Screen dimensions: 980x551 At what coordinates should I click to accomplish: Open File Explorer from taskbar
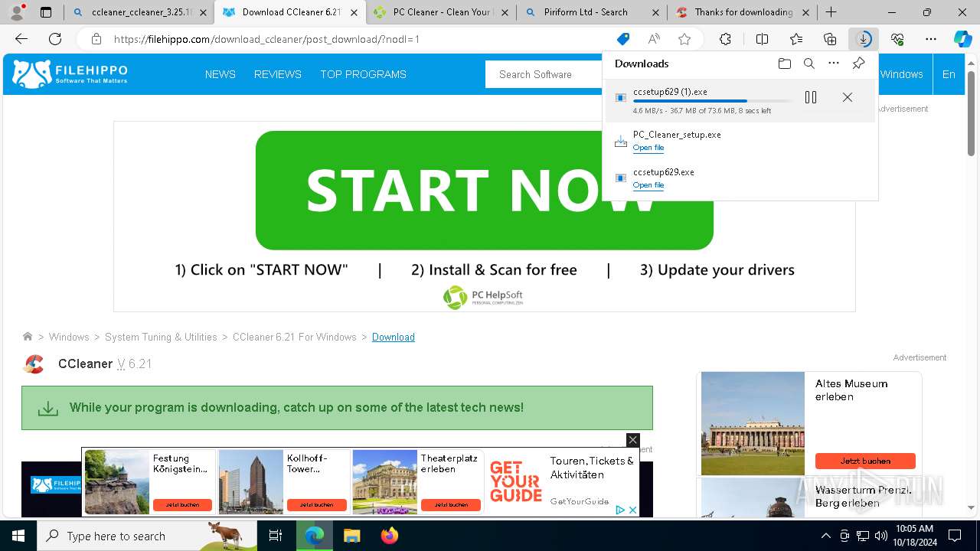coord(351,536)
